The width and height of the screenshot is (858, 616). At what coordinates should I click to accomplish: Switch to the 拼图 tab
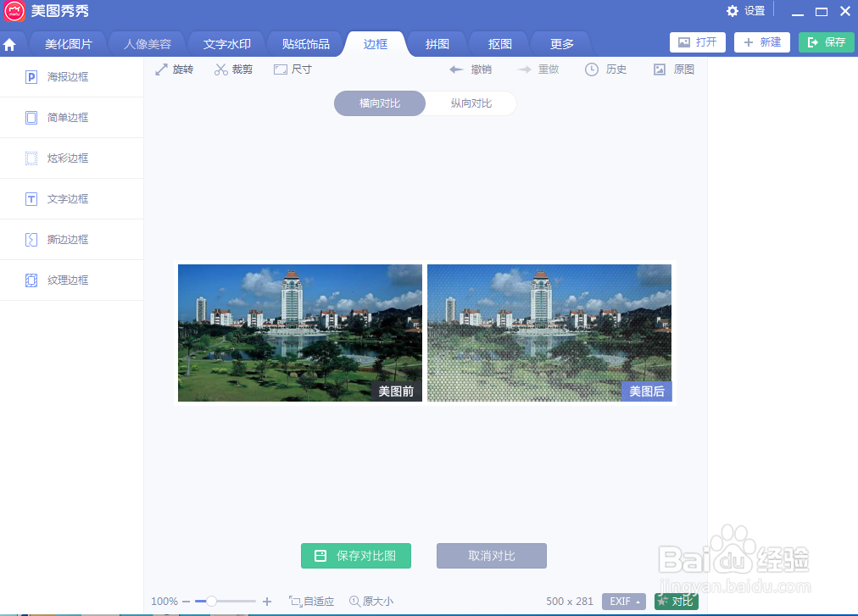(x=437, y=44)
